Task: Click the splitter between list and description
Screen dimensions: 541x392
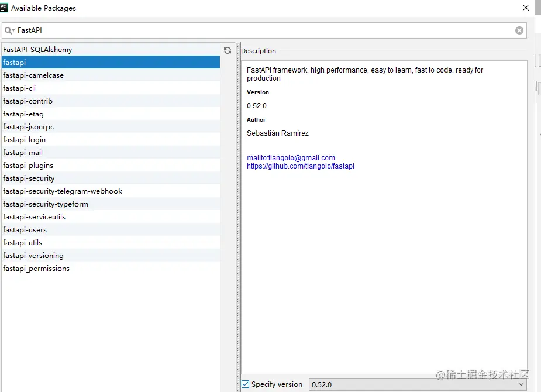Action: [238, 218]
